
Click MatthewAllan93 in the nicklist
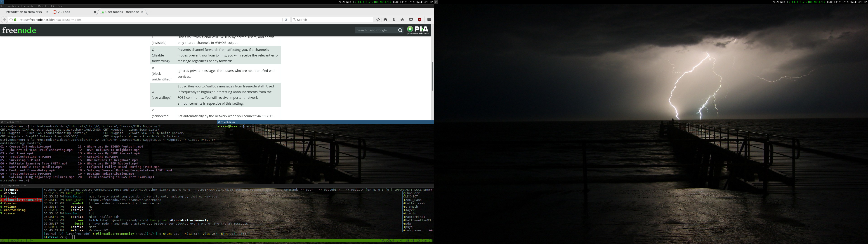pos(417,220)
